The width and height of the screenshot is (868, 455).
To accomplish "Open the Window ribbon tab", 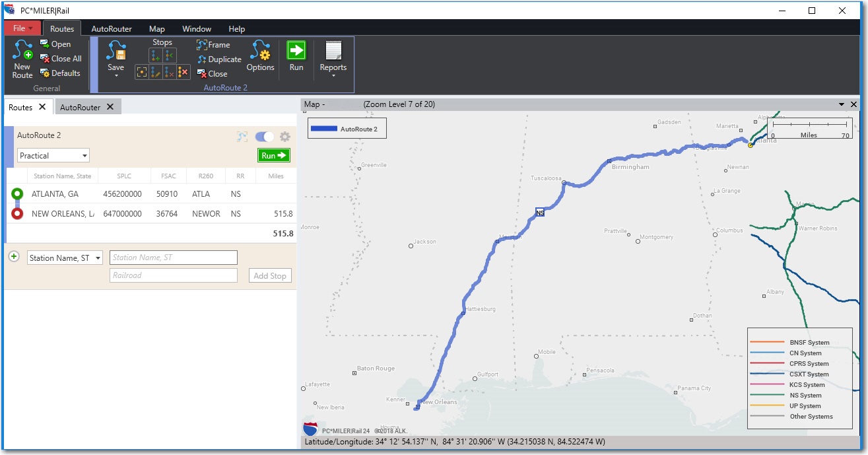I will [197, 28].
